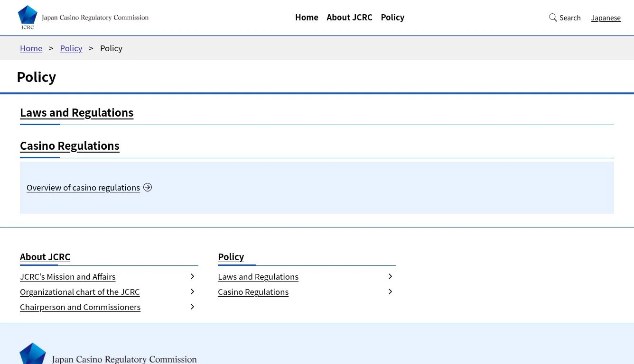Open the About JCRC navigation item
The width and height of the screenshot is (634, 364).
tap(349, 17)
